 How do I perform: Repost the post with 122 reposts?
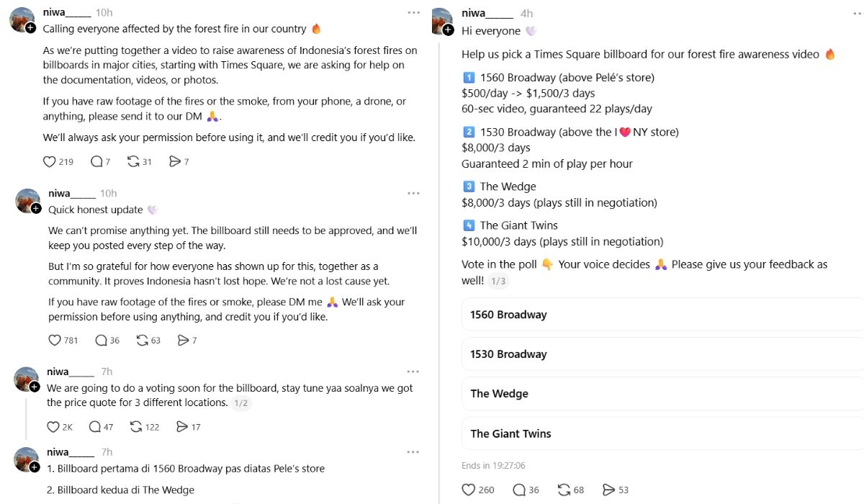tap(144, 427)
